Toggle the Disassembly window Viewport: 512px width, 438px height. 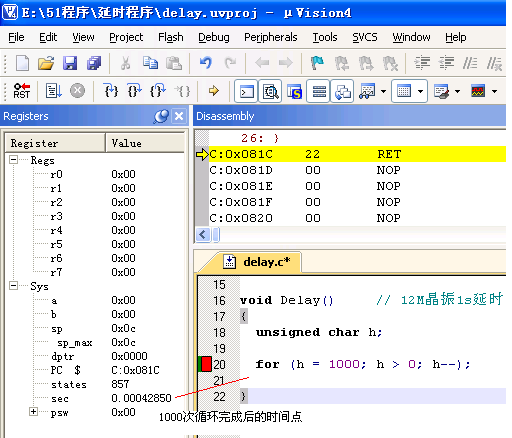point(270,91)
